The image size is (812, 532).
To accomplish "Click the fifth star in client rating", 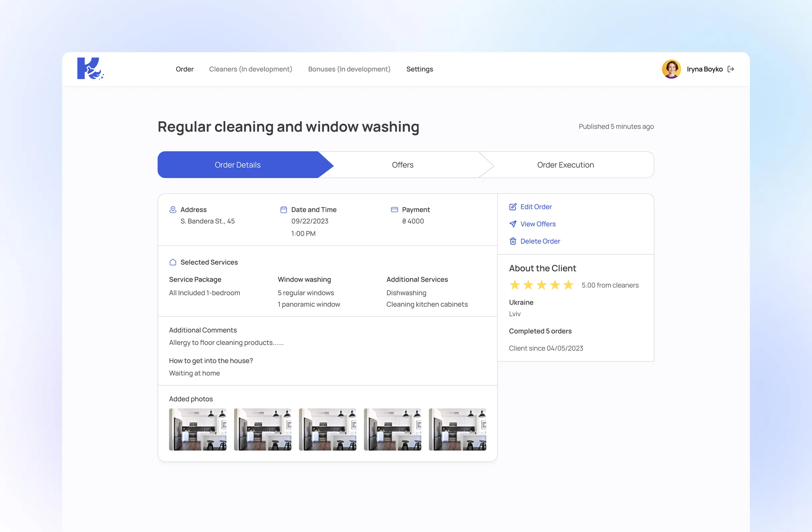I will [x=568, y=285].
